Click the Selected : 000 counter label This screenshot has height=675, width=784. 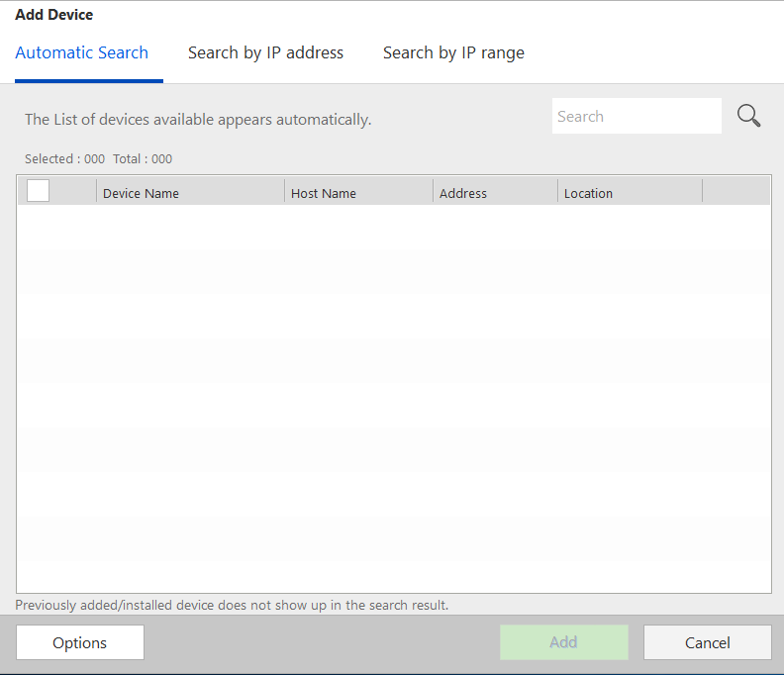[64, 158]
